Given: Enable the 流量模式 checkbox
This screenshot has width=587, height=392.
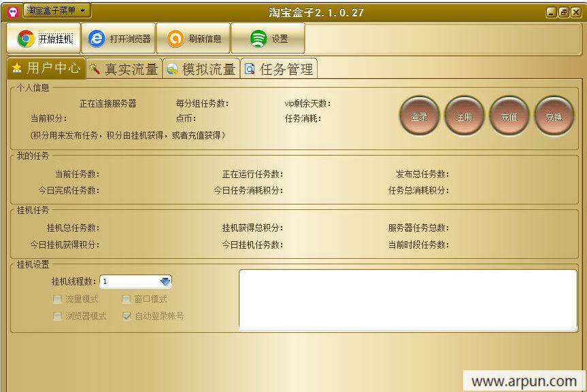Looking at the screenshot, I should 57,299.
